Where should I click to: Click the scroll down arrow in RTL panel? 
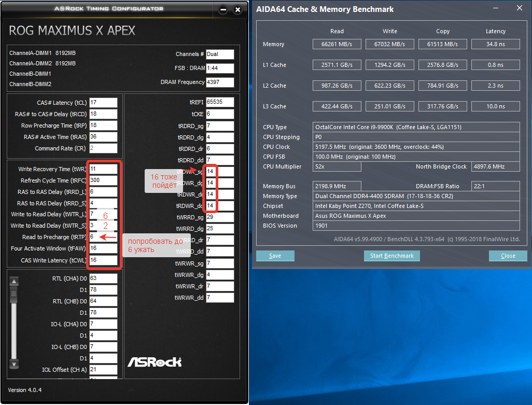[x=14, y=365]
